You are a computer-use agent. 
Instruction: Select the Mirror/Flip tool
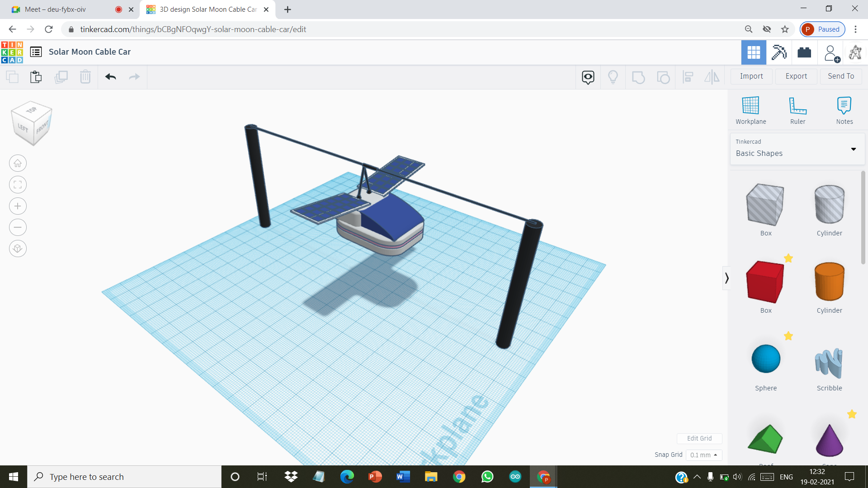click(x=711, y=77)
